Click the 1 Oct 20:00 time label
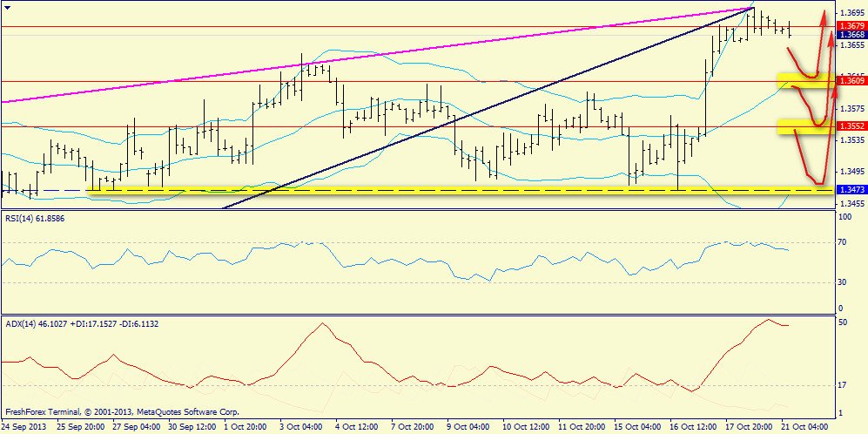868x441 pixels. [x=246, y=427]
